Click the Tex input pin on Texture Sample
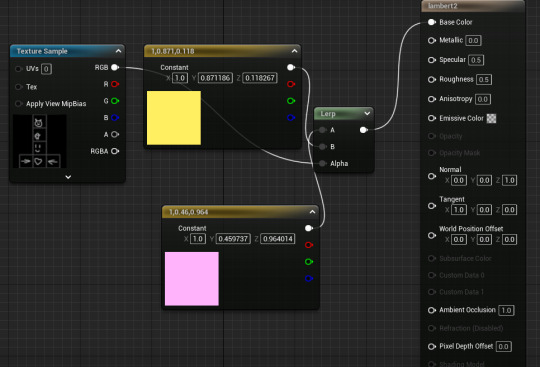The width and height of the screenshot is (540, 367). point(19,87)
